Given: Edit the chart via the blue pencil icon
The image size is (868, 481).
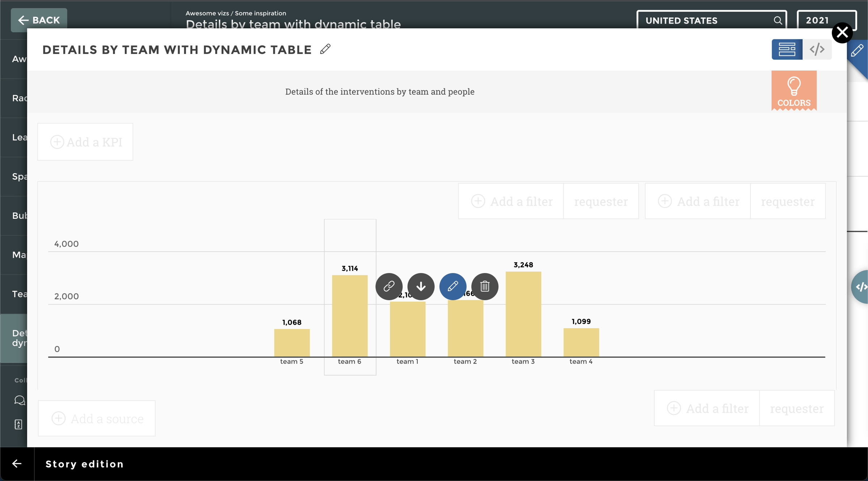Looking at the screenshot, I should 452,286.
